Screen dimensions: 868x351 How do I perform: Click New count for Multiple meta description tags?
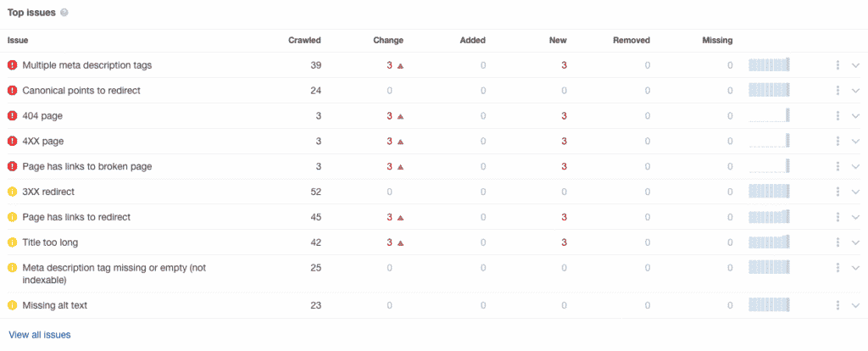pos(564,65)
